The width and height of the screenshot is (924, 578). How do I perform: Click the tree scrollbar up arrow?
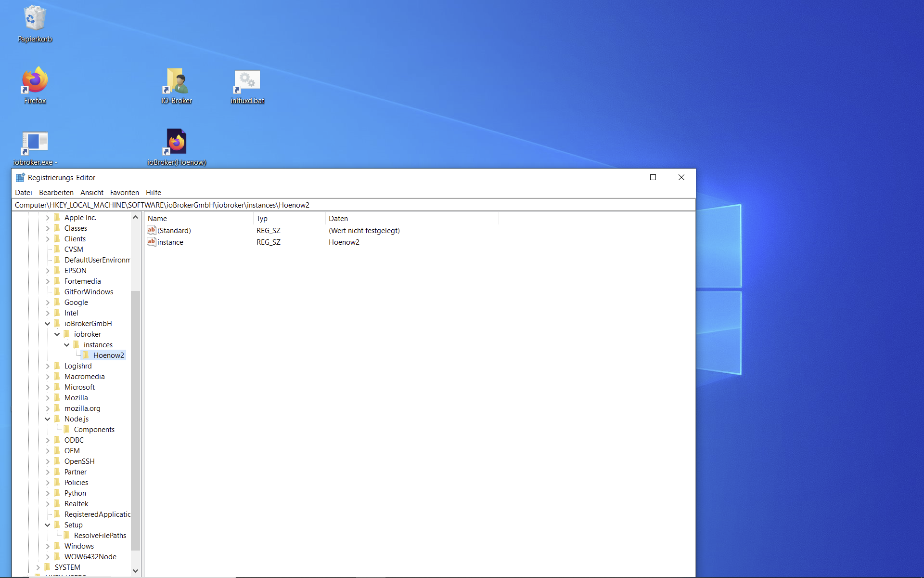pyautogui.click(x=135, y=217)
